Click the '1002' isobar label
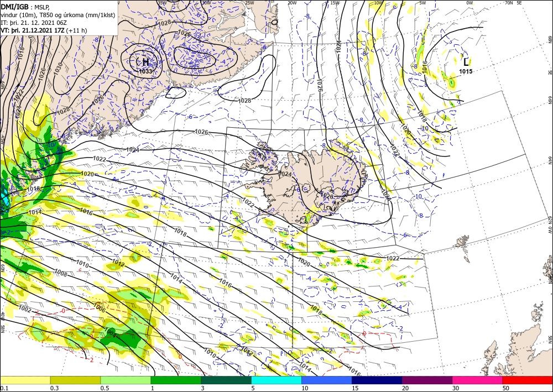This screenshot has width=553, height=392. [x=25, y=310]
